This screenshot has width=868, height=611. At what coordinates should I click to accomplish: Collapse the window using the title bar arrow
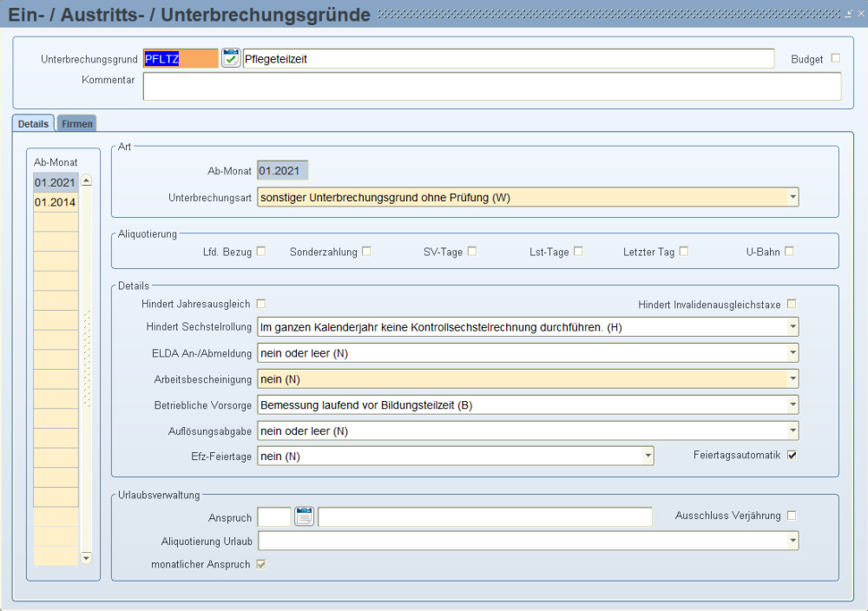click(849, 13)
